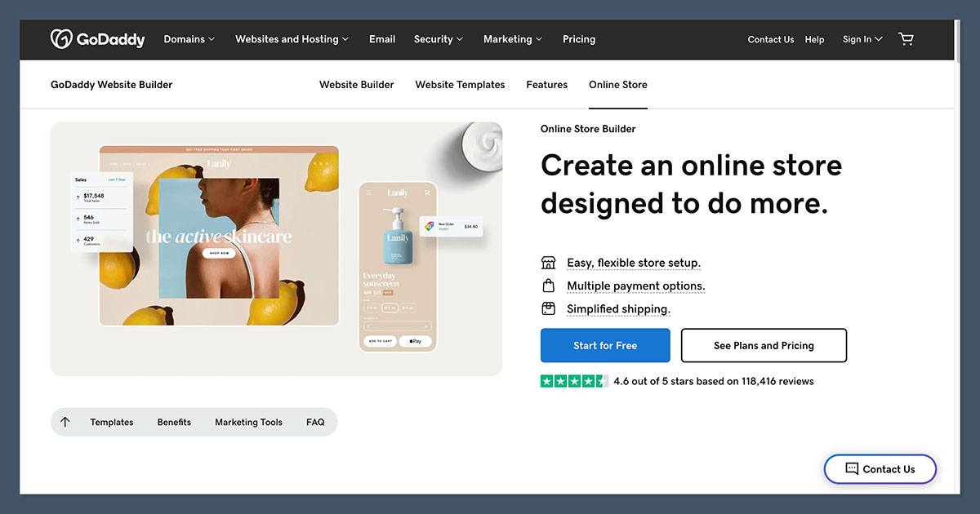Screen dimensions: 980x514
Task: Click the storefront icon beside flexible store setup
Action: (549, 263)
